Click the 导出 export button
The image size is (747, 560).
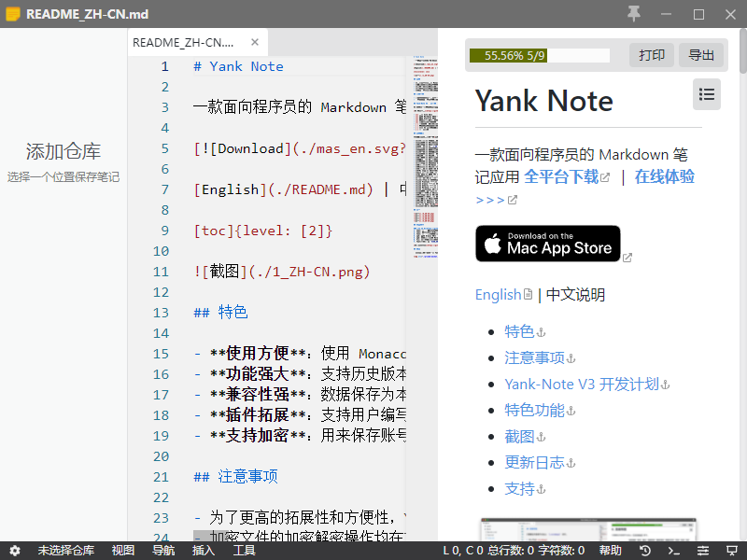click(701, 54)
